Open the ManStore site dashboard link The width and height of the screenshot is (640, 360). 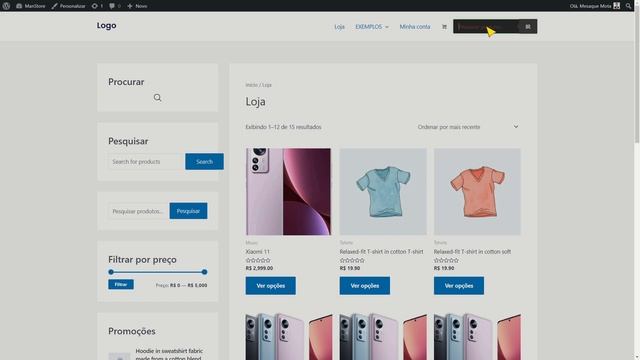point(31,6)
